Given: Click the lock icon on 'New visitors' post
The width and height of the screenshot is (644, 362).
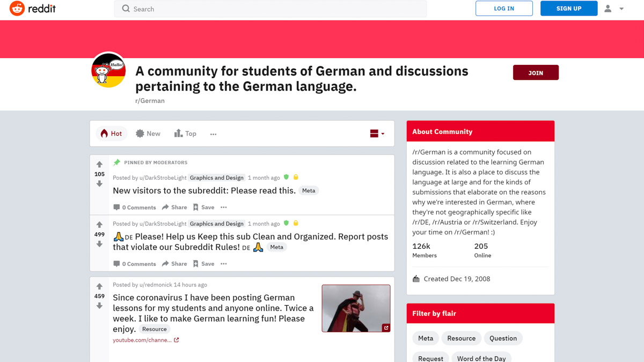Looking at the screenshot, I should [x=296, y=178].
